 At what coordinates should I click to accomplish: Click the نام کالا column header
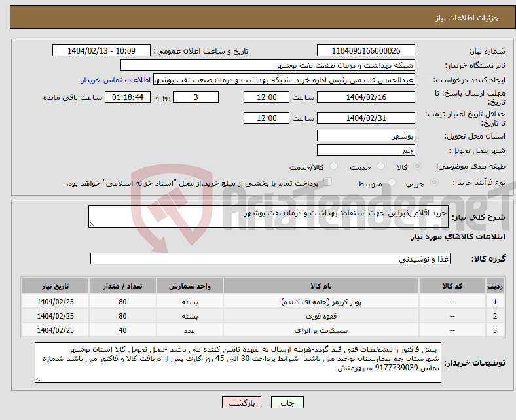pyautogui.click(x=321, y=286)
